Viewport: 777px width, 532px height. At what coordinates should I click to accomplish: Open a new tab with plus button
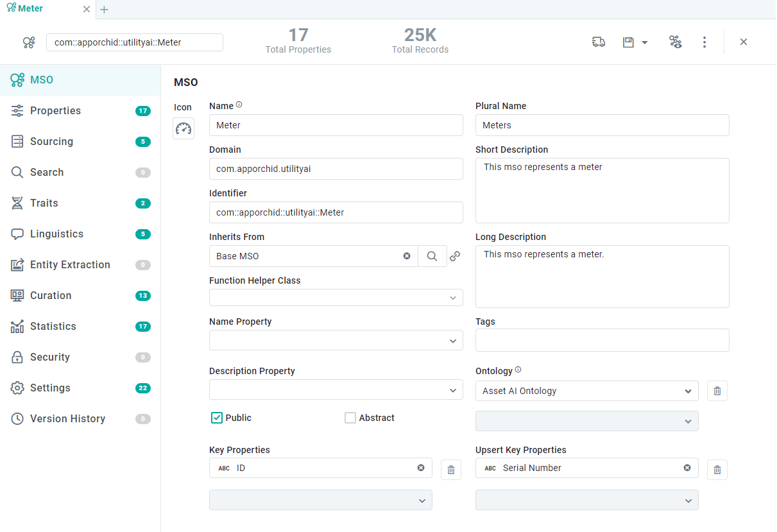(x=105, y=10)
